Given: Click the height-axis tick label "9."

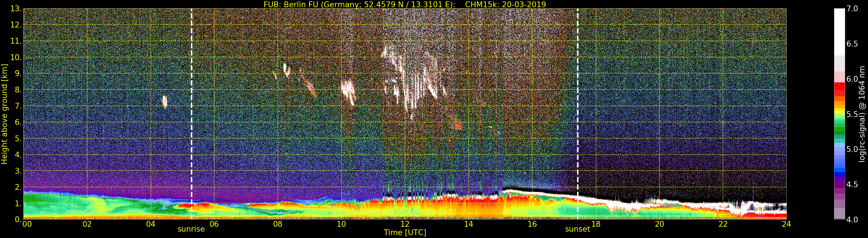Looking at the screenshot, I should tap(18, 74).
